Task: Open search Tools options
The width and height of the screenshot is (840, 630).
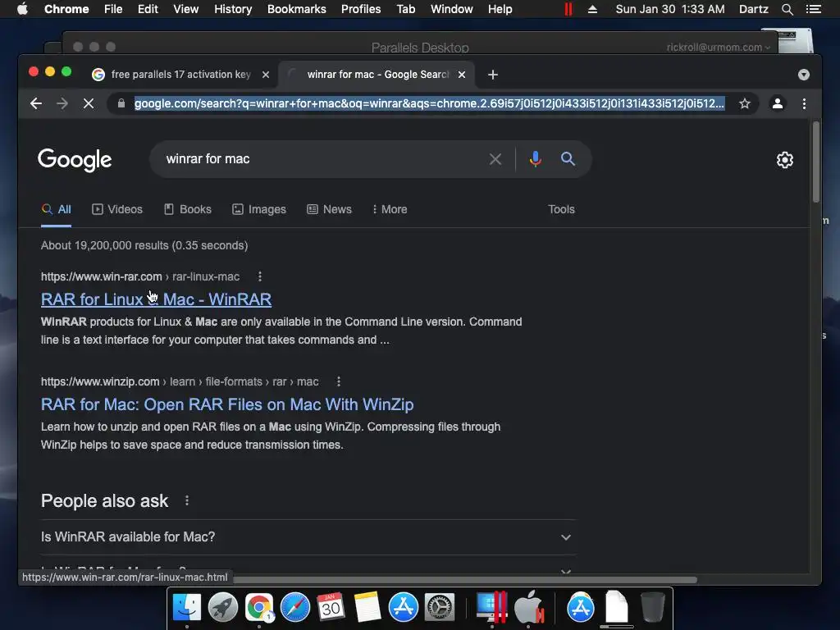Action: point(561,209)
